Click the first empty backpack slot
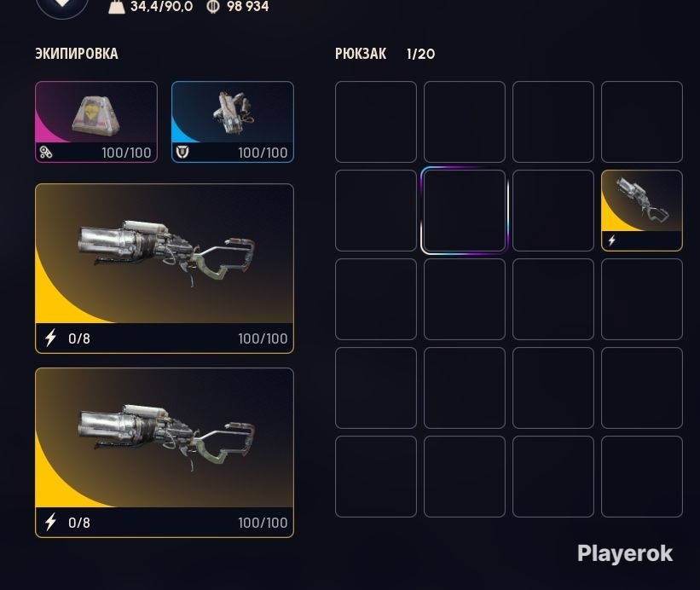The height and width of the screenshot is (590, 700). [376, 122]
